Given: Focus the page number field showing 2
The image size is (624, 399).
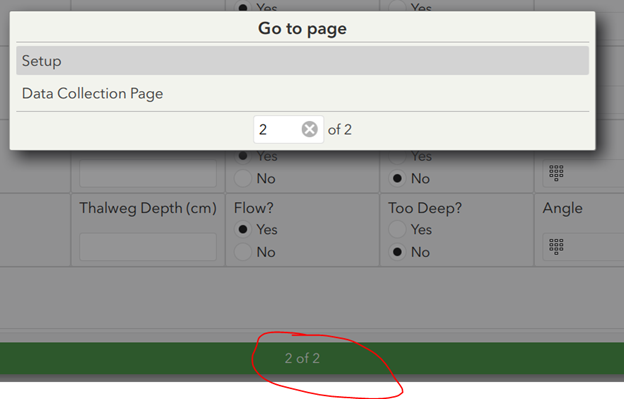Looking at the screenshot, I should coord(288,129).
